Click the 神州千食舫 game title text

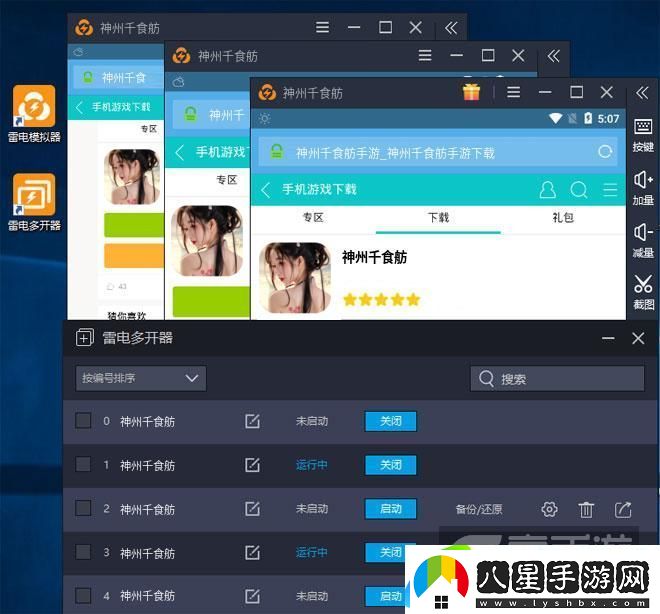click(374, 257)
